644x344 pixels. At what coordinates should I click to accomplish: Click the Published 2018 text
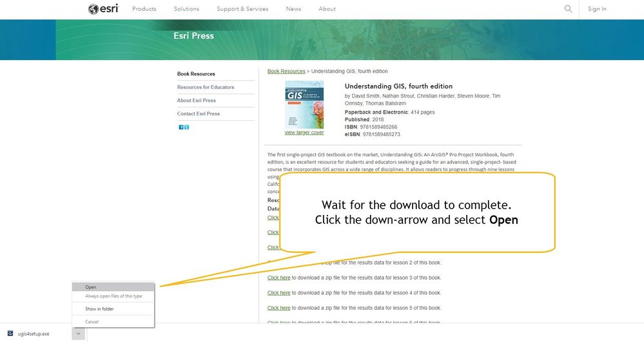click(364, 119)
